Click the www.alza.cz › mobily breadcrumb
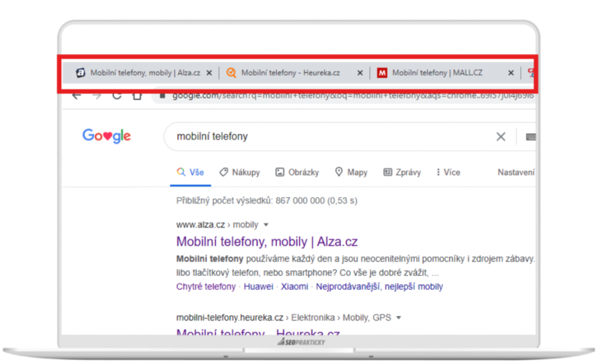This screenshot has height=364, width=599. tap(217, 225)
